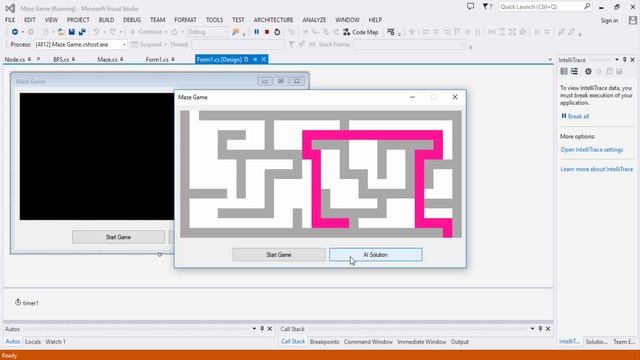The height and width of the screenshot is (360, 640).
Task: Close the Autos panel
Action: 270,329
